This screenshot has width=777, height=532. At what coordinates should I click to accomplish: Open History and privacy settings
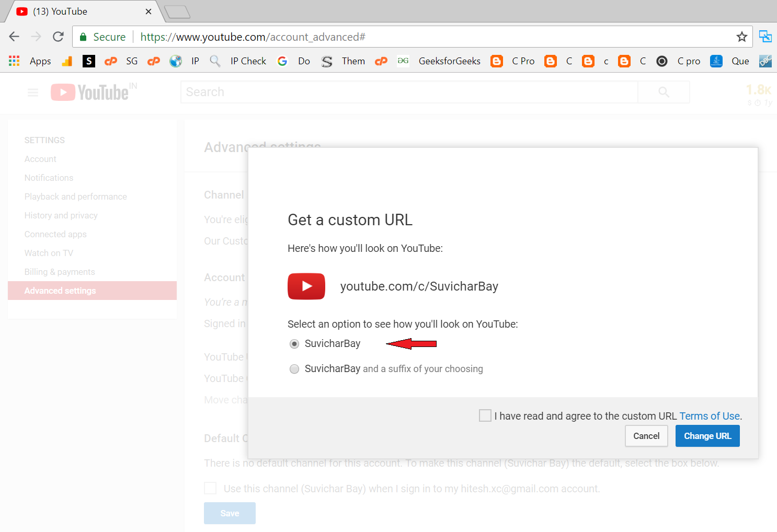pos(61,215)
